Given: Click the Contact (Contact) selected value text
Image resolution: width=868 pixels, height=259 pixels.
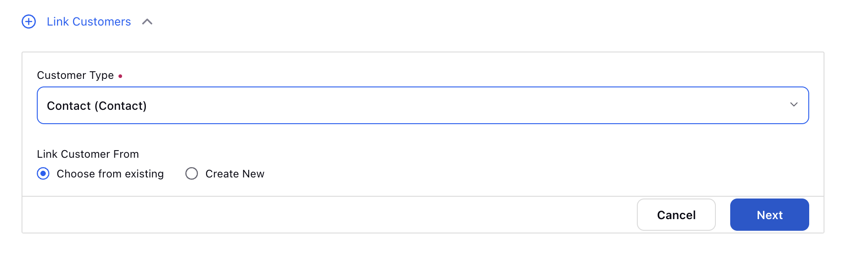Looking at the screenshot, I should click(96, 106).
